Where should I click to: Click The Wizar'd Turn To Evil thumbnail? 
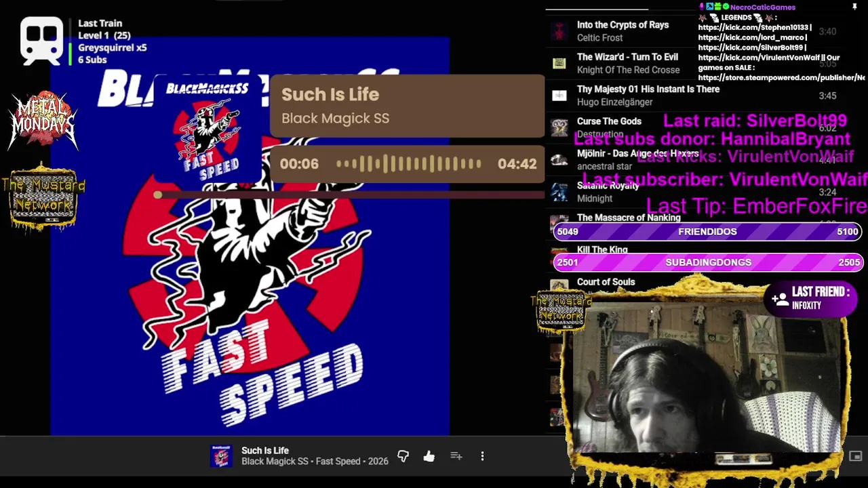tap(559, 63)
